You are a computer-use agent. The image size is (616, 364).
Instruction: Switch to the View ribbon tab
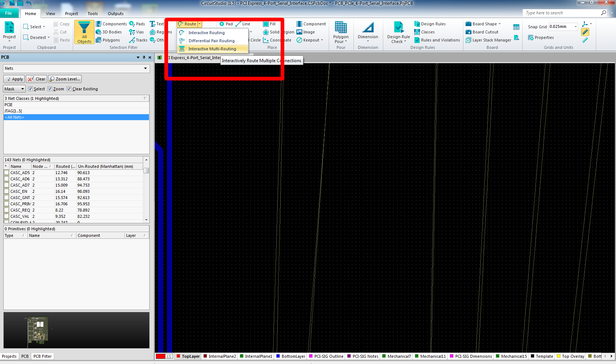[x=50, y=14]
